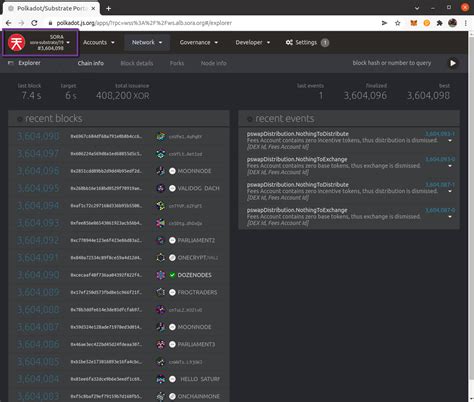Click the identicon in block row 3,604,093

pyautogui.click(x=161, y=223)
